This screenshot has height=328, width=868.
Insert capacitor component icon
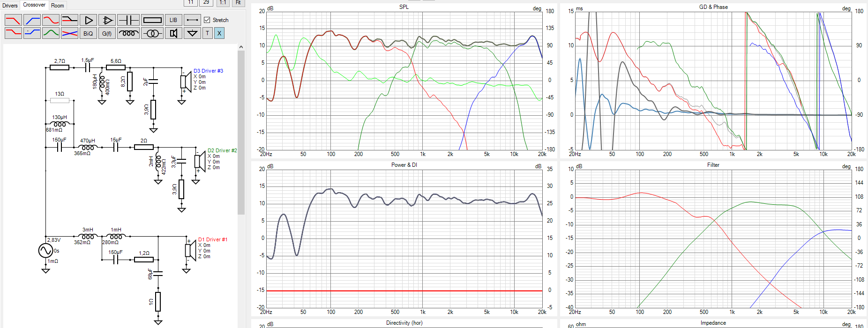(128, 20)
